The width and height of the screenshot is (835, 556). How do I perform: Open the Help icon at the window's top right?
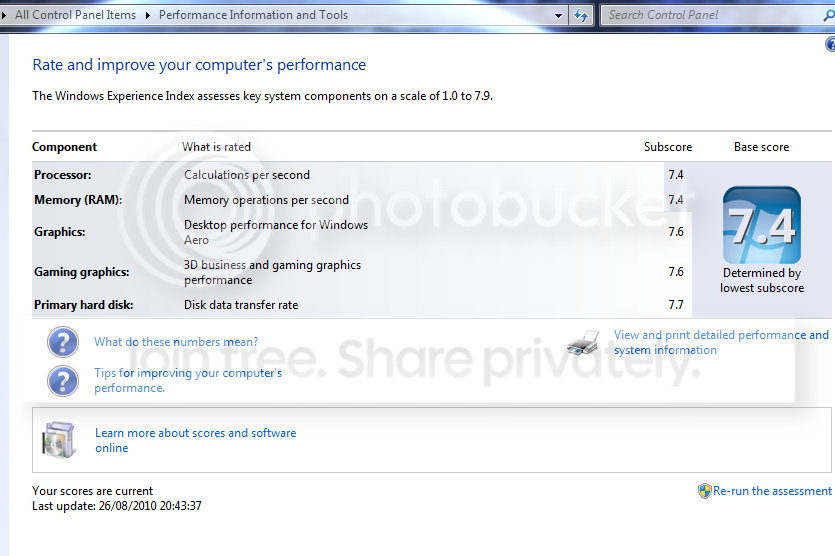click(831, 44)
